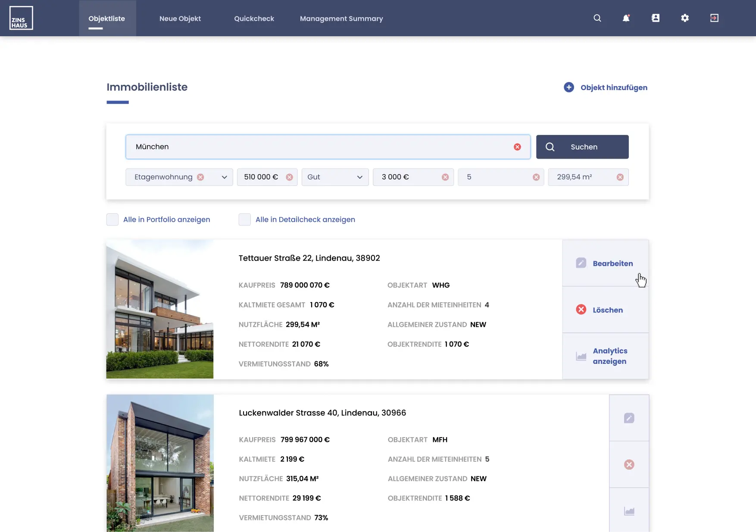Open the contacts address book icon

click(656, 18)
